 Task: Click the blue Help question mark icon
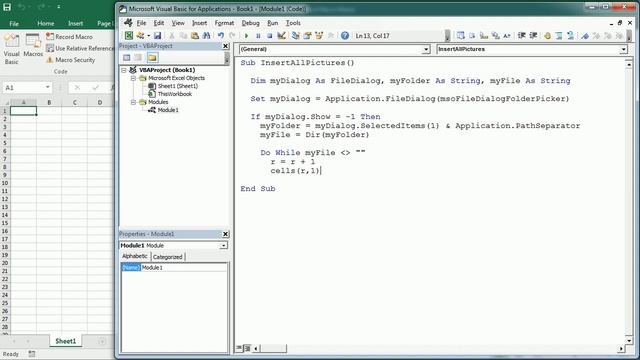tap(345, 36)
